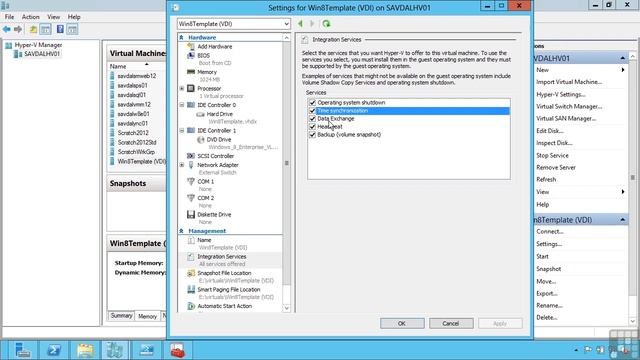Click the DVD Drive disc icon

(200, 140)
